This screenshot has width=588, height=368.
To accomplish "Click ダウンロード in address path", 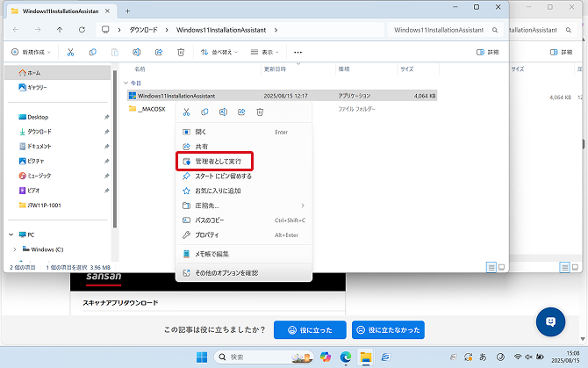I will [x=143, y=30].
